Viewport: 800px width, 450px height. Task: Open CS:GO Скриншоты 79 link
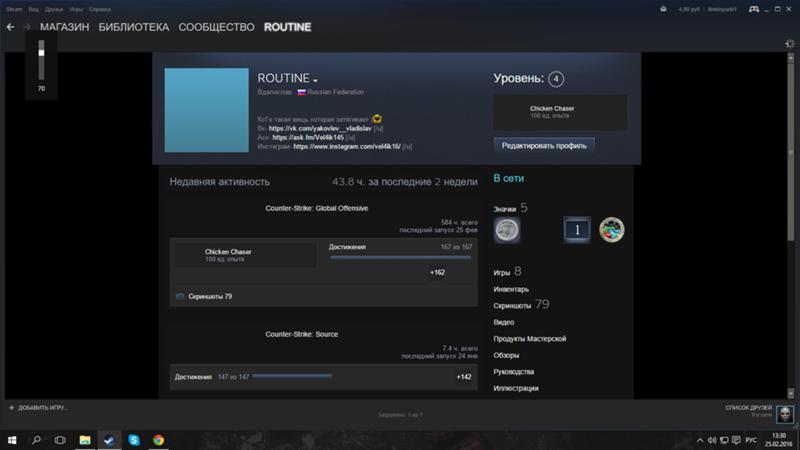point(210,296)
